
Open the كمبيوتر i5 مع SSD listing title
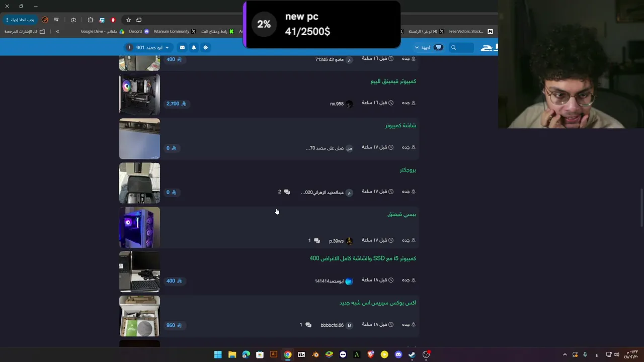[363, 258]
